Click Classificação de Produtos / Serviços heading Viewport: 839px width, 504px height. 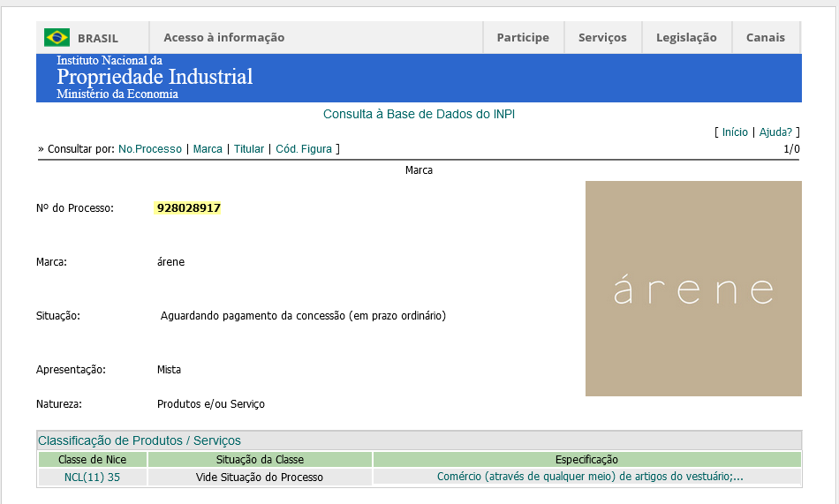(140, 440)
